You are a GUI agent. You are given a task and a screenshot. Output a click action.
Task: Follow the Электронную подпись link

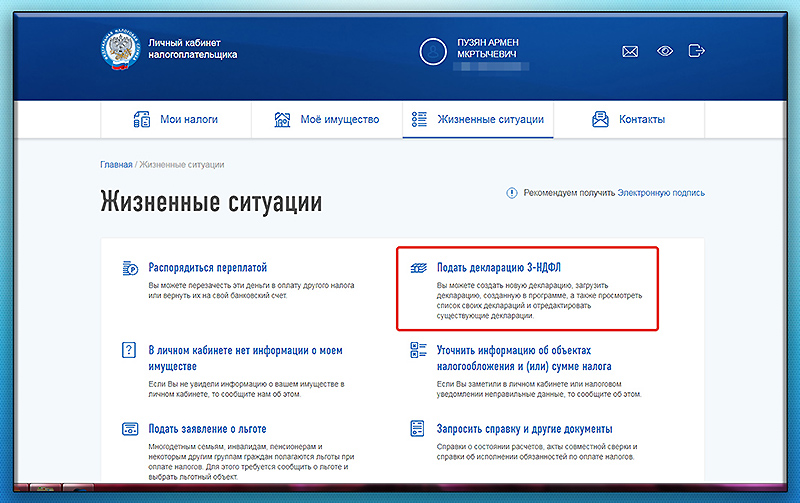(x=661, y=193)
